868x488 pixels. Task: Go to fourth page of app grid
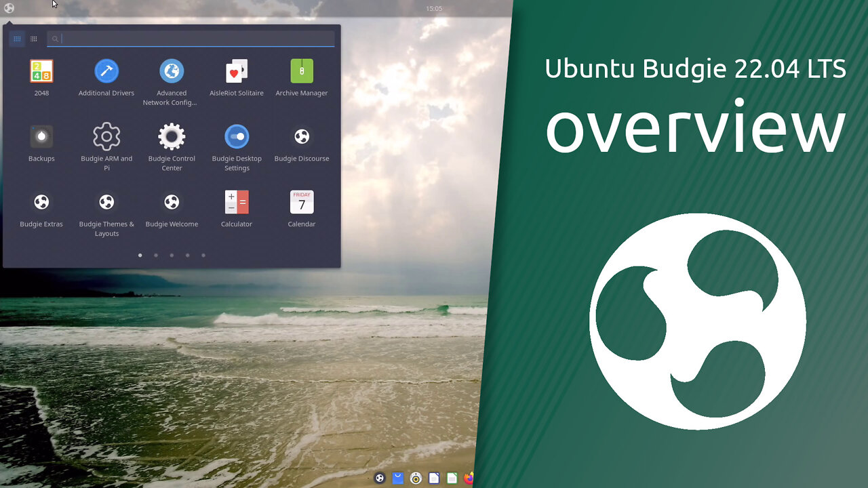click(x=187, y=256)
